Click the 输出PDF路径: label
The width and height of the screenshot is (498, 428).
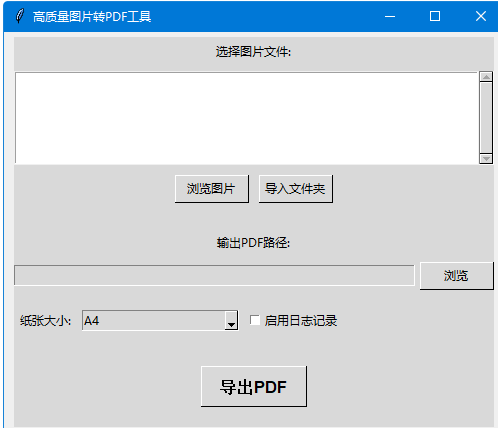click(253, 243)
